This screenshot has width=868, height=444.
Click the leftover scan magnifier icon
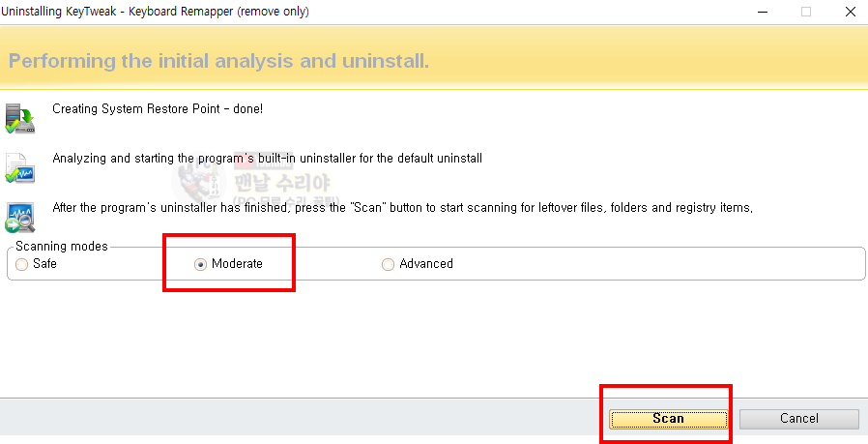(x=20, y=218)
